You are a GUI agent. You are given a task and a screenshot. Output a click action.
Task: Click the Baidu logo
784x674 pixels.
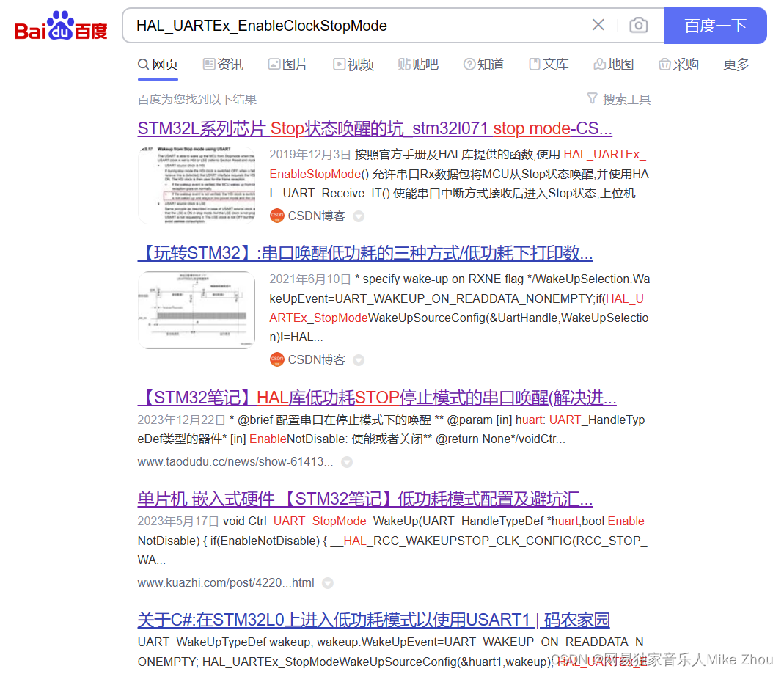point(59,24)
